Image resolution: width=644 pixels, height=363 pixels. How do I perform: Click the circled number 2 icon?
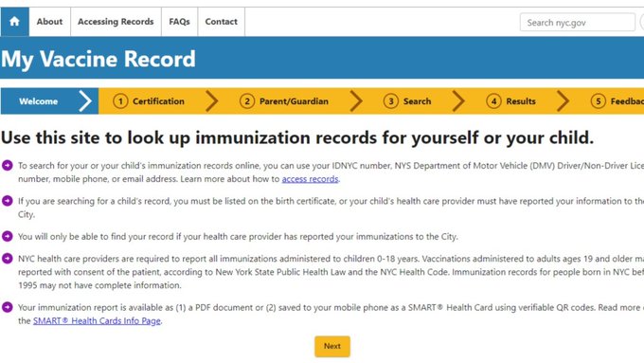[x=247, y=101]
